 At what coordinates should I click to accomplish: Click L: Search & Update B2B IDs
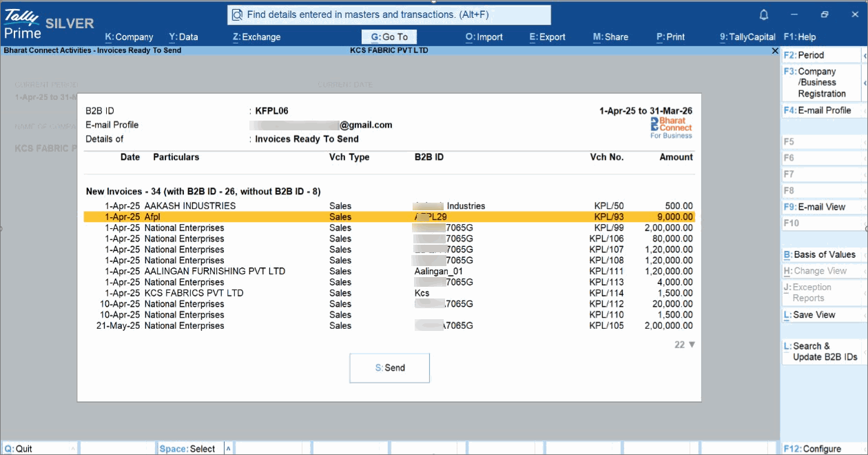coord(821,352)
